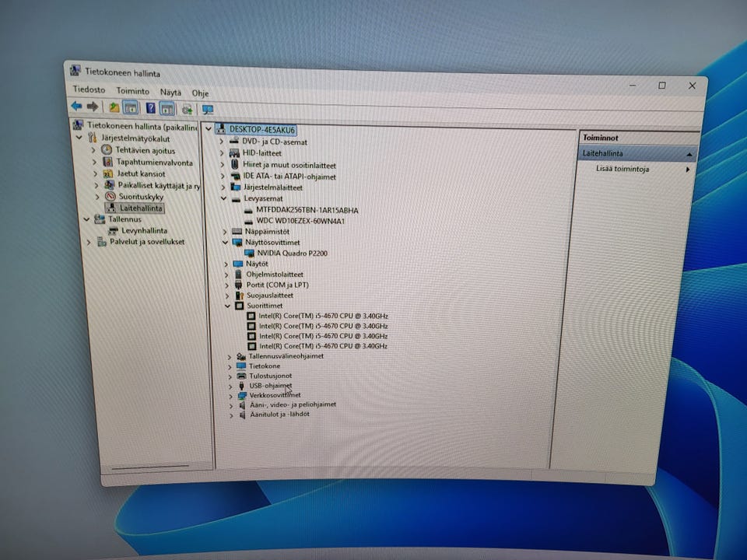
Task: Toggle the Show/Hide Action Pane toolbar icon
Action: (x=167, y=109)
